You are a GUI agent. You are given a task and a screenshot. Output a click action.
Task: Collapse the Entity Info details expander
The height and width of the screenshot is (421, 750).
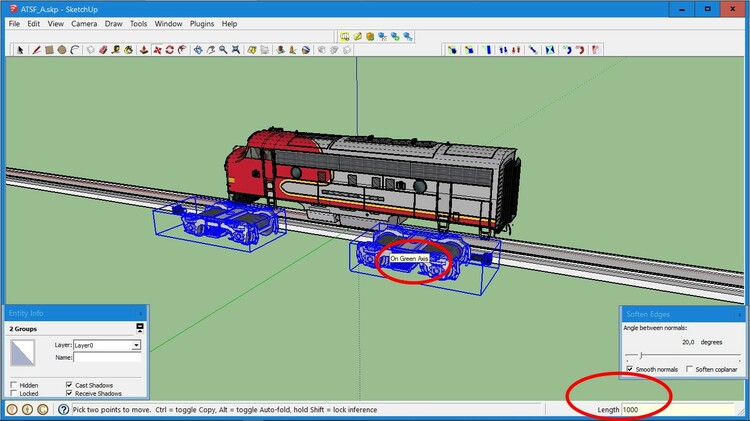pos(140,328)
